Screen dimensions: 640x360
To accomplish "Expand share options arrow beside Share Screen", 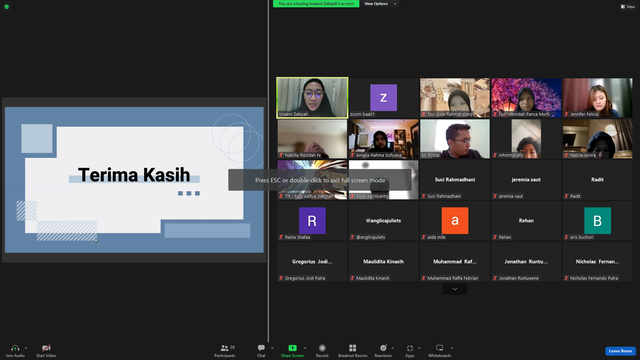I will [x=304, y=348].
